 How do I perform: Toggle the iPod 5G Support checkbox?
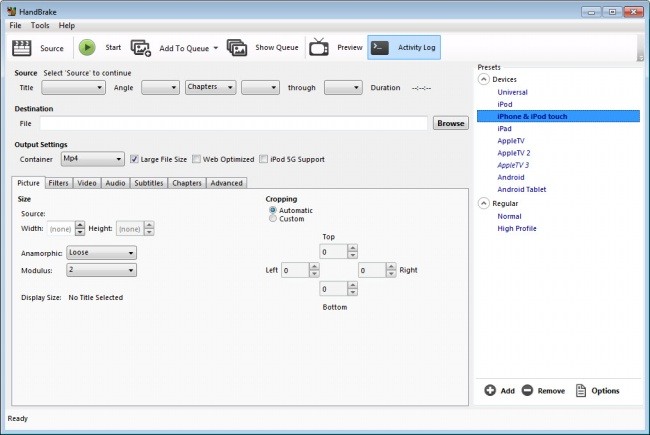(264, 159)
